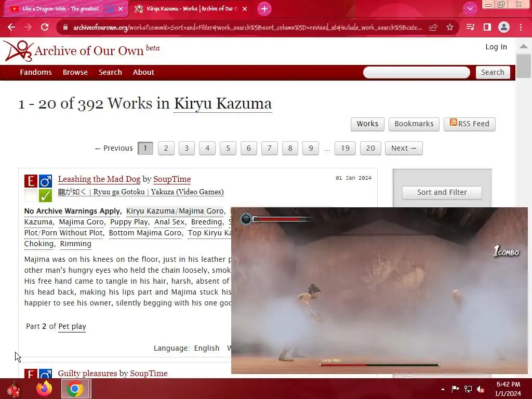This screenshot has height=399, width=532.
Task: Toggle the browser side panel
Action: 487,27
